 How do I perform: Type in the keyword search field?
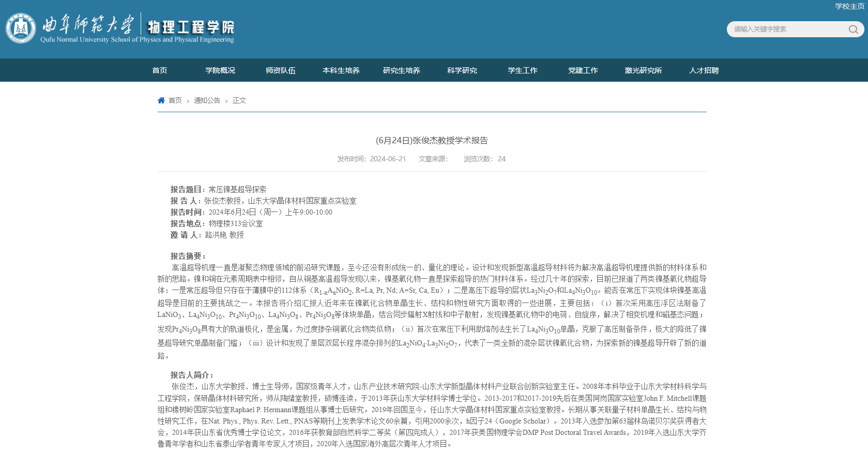pyautogui.click(x=786, y=29)
